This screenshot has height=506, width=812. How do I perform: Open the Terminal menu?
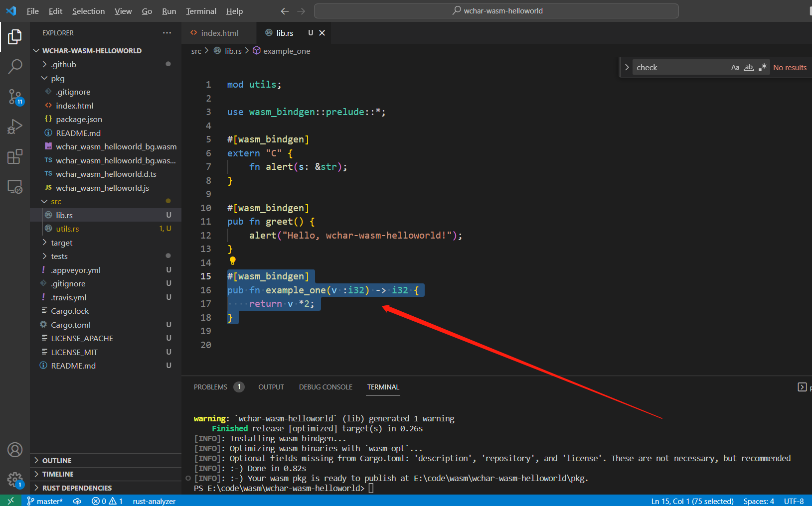tap(201, 11)
